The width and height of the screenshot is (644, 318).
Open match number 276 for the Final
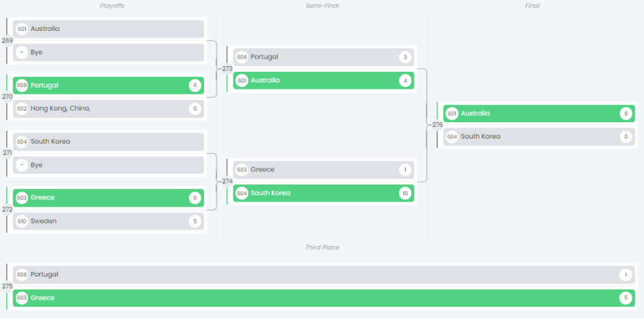click(438, 125)
